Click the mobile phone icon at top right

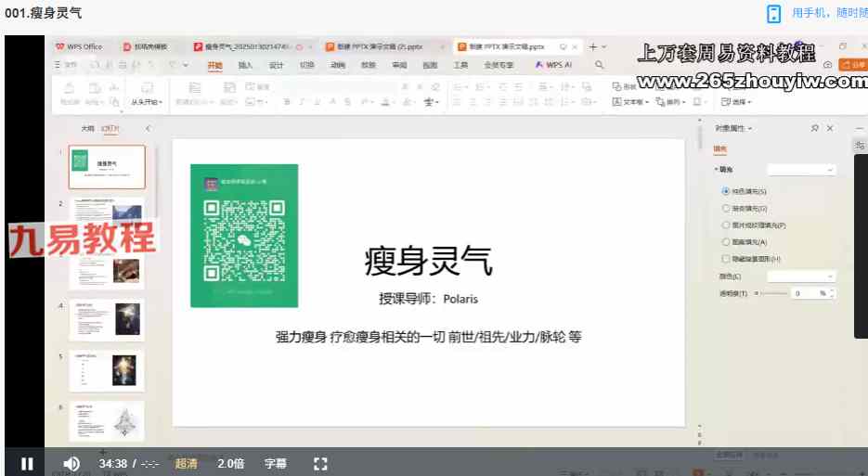pos(773,13)
